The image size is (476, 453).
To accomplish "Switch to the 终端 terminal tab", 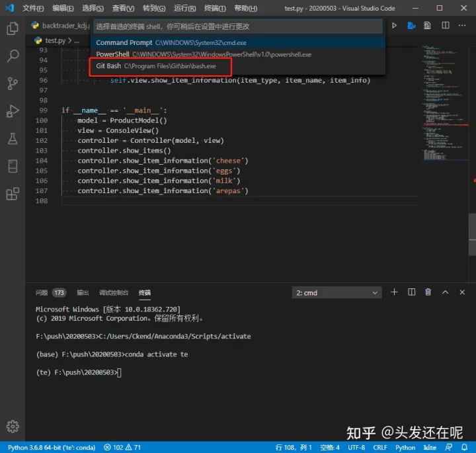I will 145,292.
